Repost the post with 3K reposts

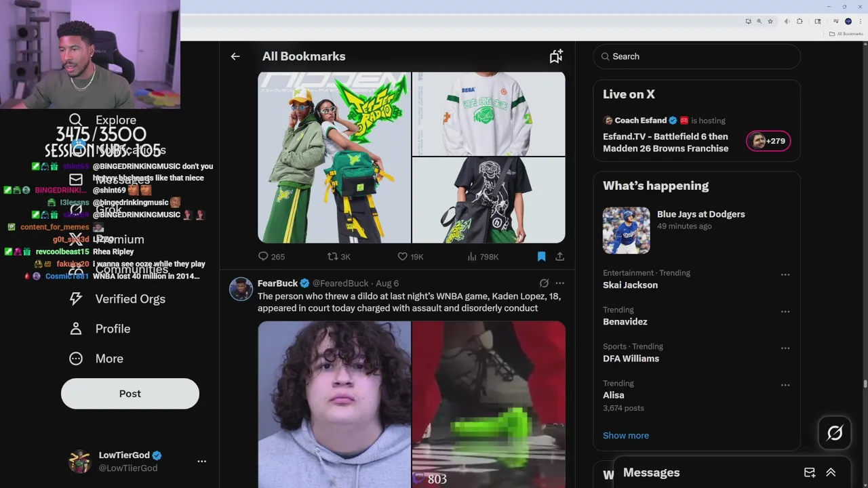click(x=338, y=257)
